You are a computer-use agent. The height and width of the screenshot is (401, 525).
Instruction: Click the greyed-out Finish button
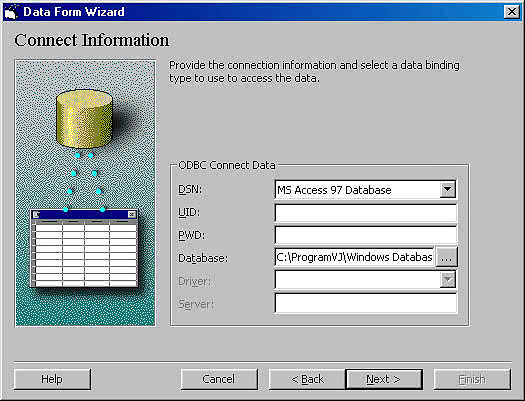[x=472, y=379]
